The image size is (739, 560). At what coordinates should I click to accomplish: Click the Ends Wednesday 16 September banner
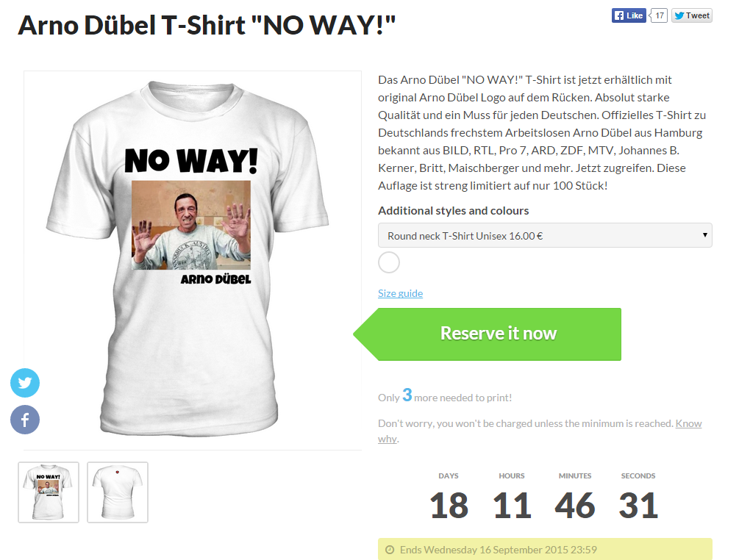coord(545,549)
